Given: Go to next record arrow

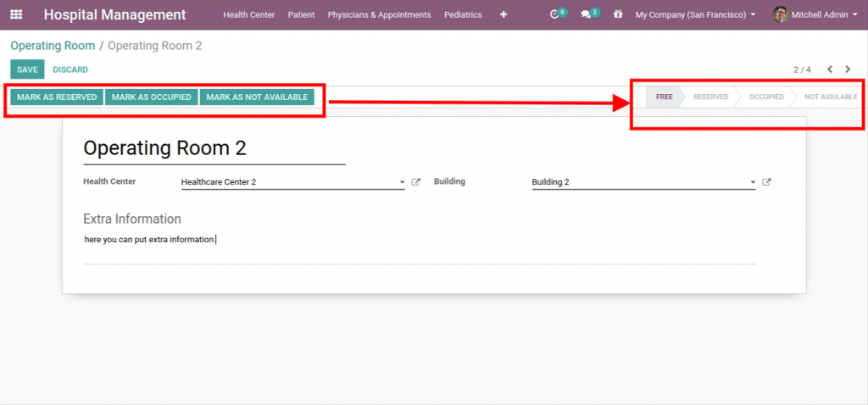Looking at the screenshot, I should click(848, 69).
